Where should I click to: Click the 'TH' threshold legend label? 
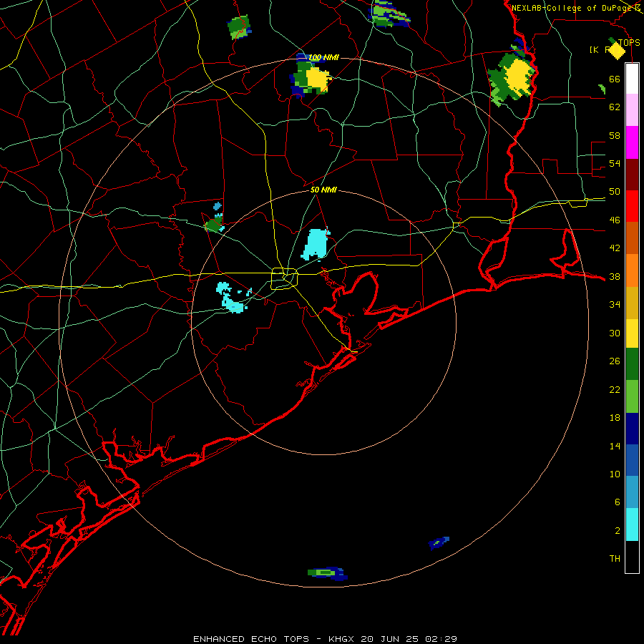[x=615, y=559]
